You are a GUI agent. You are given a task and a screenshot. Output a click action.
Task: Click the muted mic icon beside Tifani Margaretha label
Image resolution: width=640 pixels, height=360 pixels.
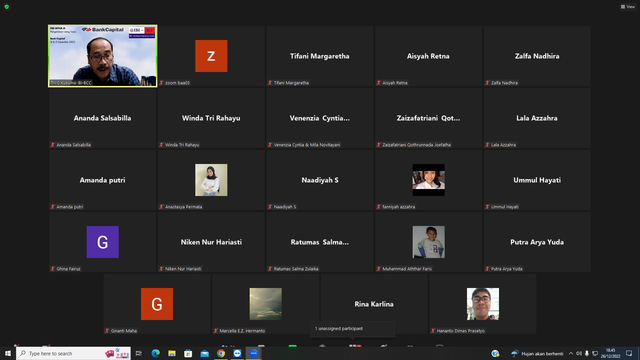[270, 83]
